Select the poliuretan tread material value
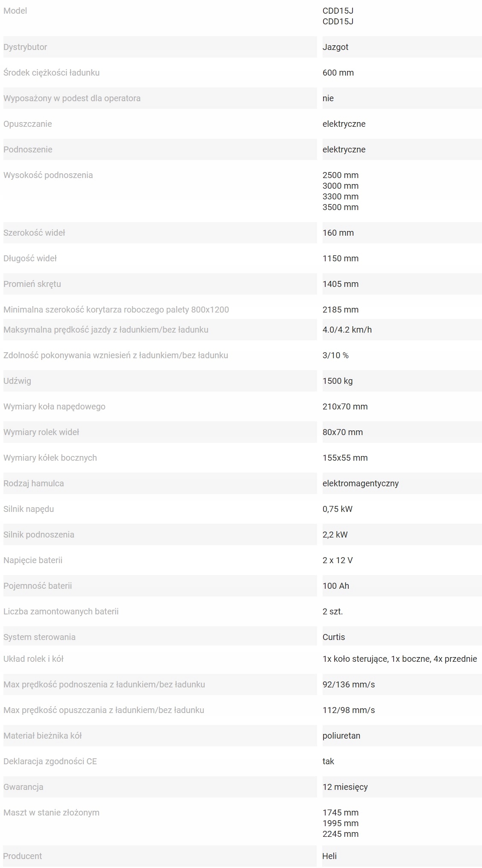482x868 pixels. coord(341,736)
